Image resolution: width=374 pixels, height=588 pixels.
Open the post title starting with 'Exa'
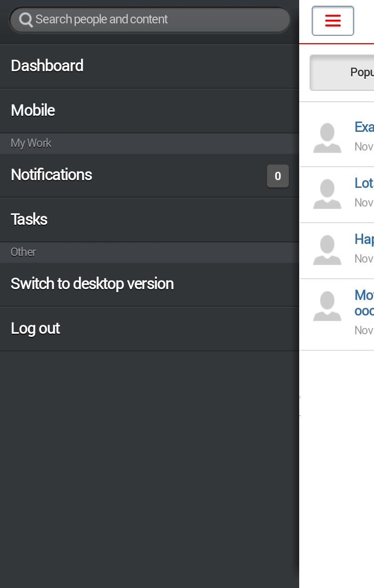coord(364,127)
